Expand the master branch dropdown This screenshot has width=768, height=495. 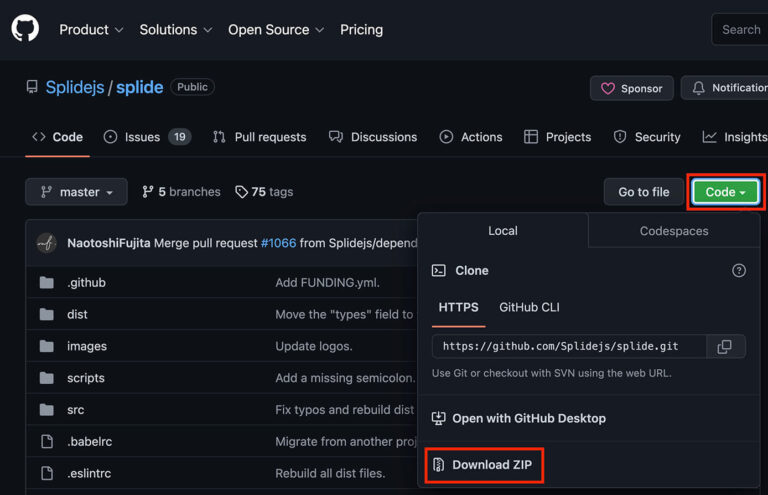click(x=76, y=192)
